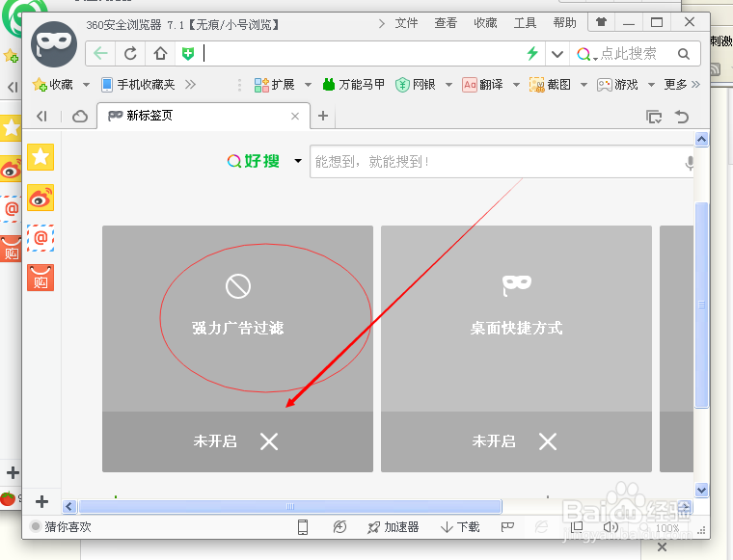Viewport: 733px width, 560px height.
Task: Click the search magnifier button
Action: [x=684, y=54]
